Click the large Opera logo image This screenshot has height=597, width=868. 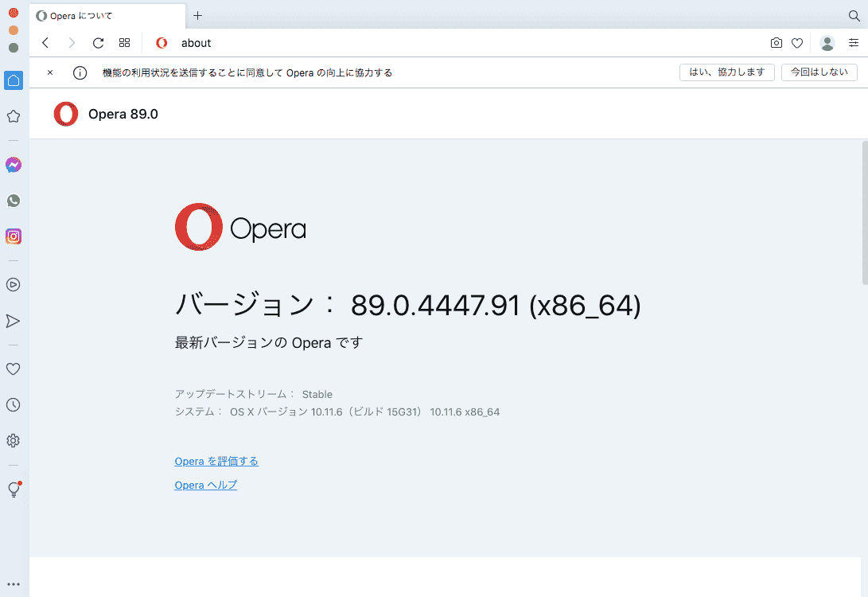[240, 227]
